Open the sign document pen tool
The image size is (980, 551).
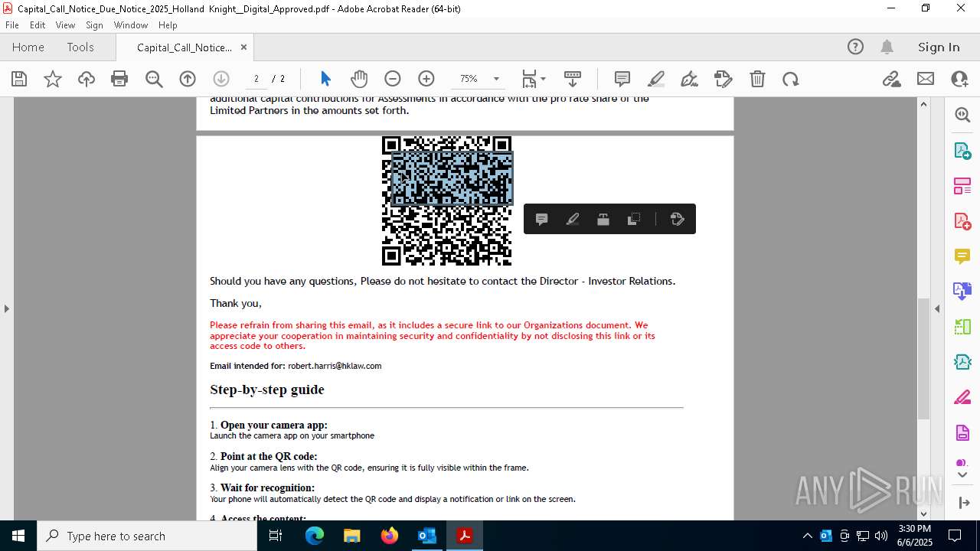690,79
